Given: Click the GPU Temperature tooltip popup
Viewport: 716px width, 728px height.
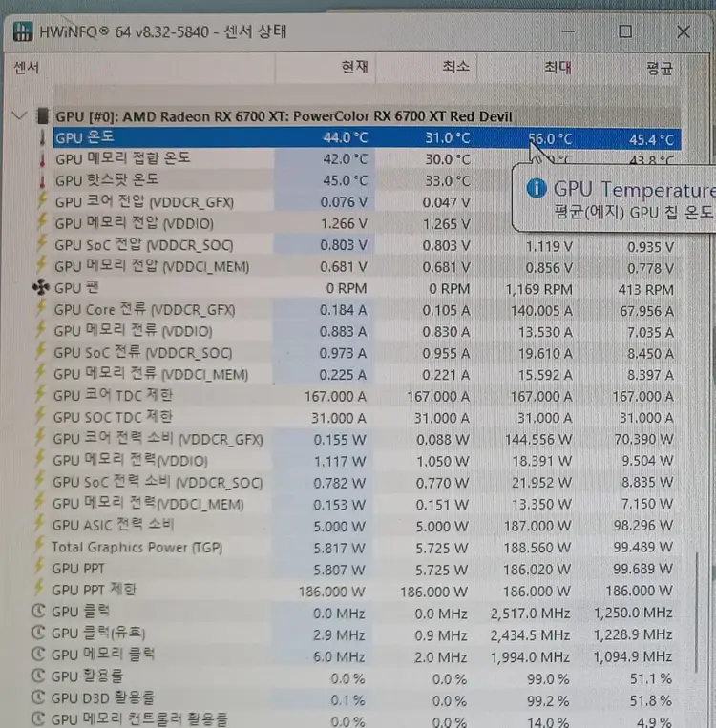Looking at the screenshot, I should tap(613, 198).
